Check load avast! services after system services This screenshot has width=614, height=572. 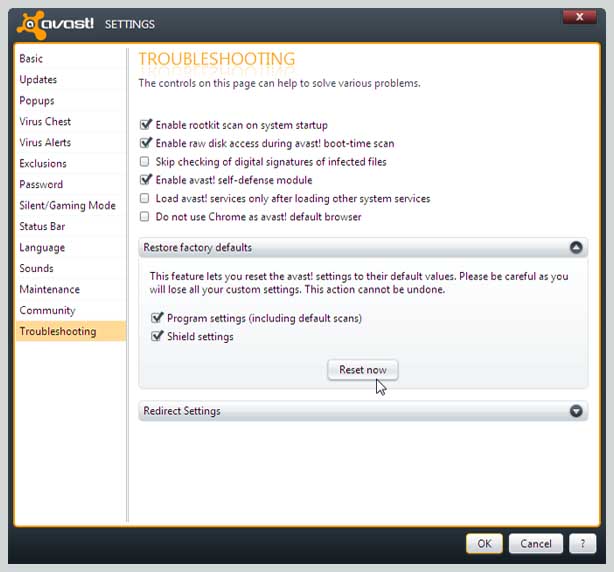[x=144, y=198]
